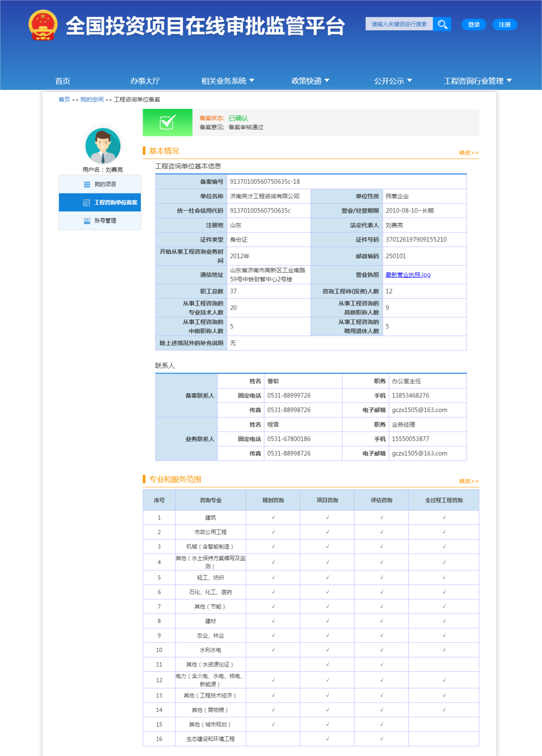
Task: Expand the 工程咨询行业管理 dropdown menu
Action: coord(478,81)
